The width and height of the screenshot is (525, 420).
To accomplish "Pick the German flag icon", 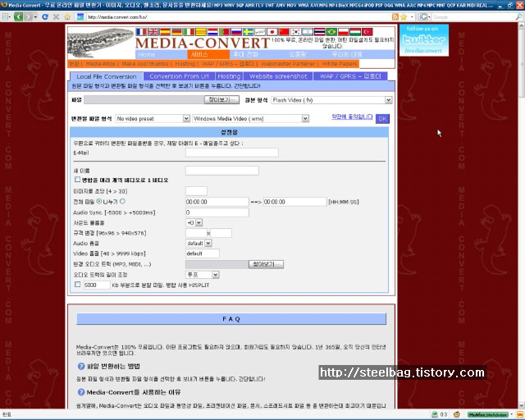I will (x=177, y=32).
